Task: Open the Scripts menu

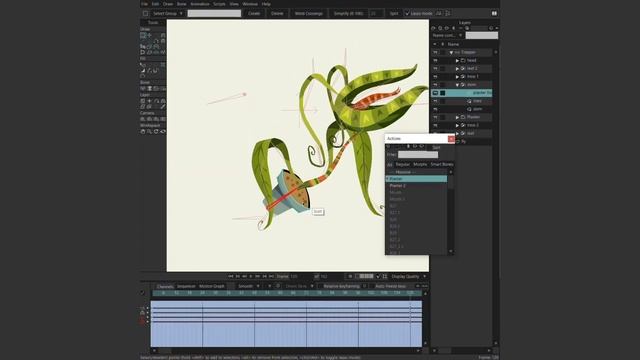Action: point(219,4)
